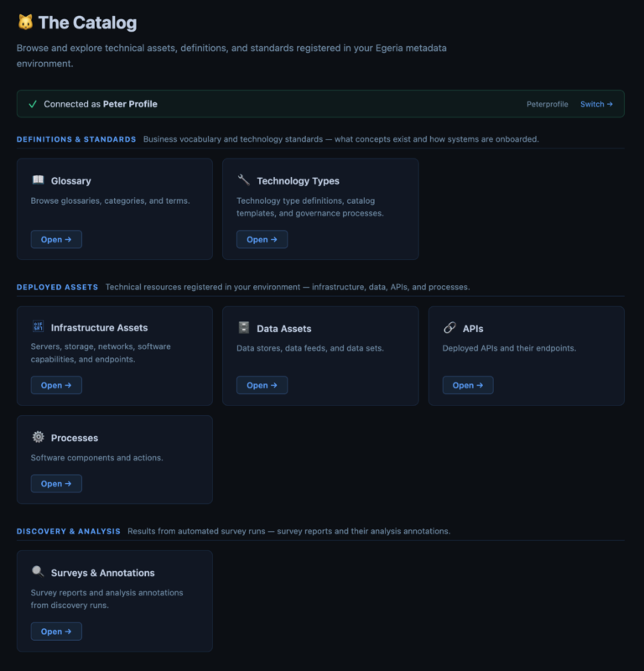This screenshot has width=644, height=671.
Task: Click the Processes gear icon
Action: tap(38, 437)
